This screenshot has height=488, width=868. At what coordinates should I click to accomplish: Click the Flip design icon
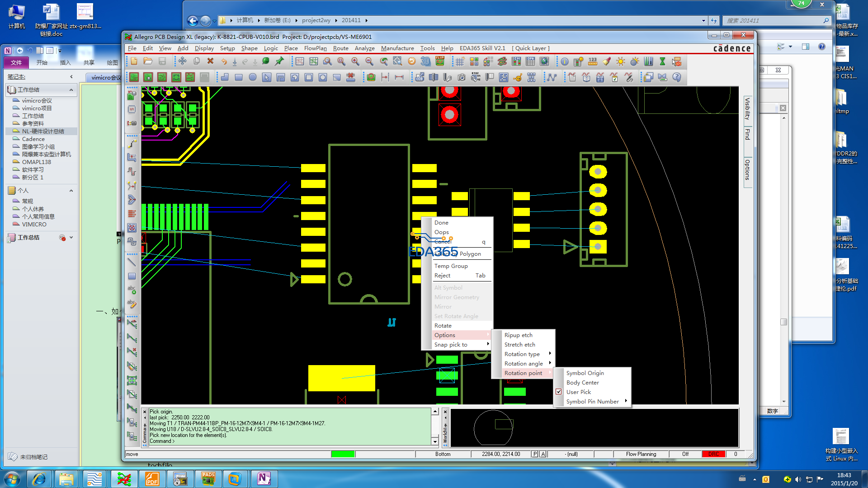click(x=440, y=61)
